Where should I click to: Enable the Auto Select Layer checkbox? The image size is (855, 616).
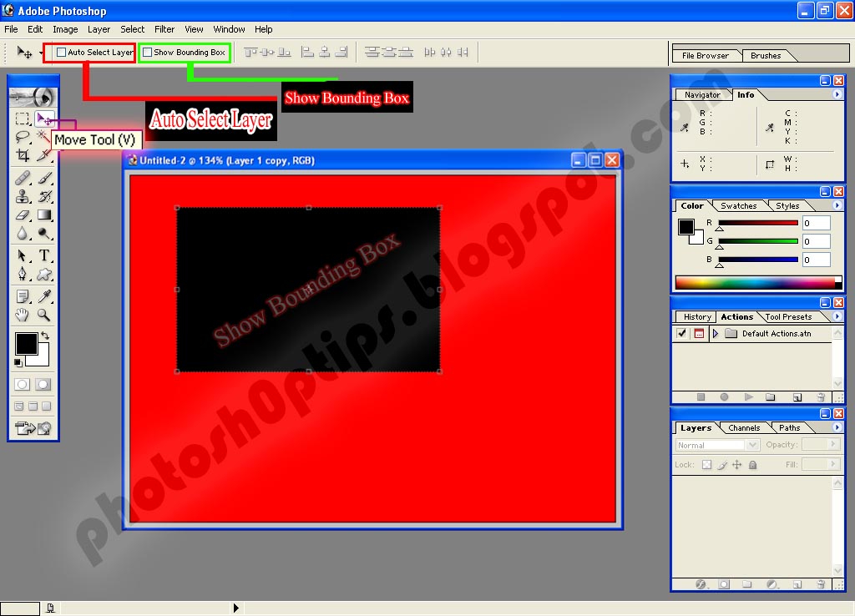pyautogui.click(x=61, y=52)
